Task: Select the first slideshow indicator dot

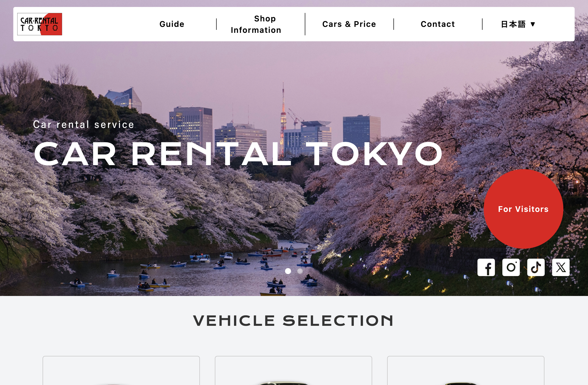Action: 288,271
